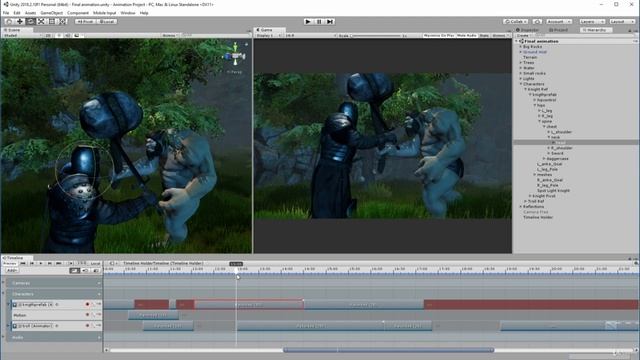
Task: Toggle record on the knightprefab track
Action: click(x=87, y=304)
